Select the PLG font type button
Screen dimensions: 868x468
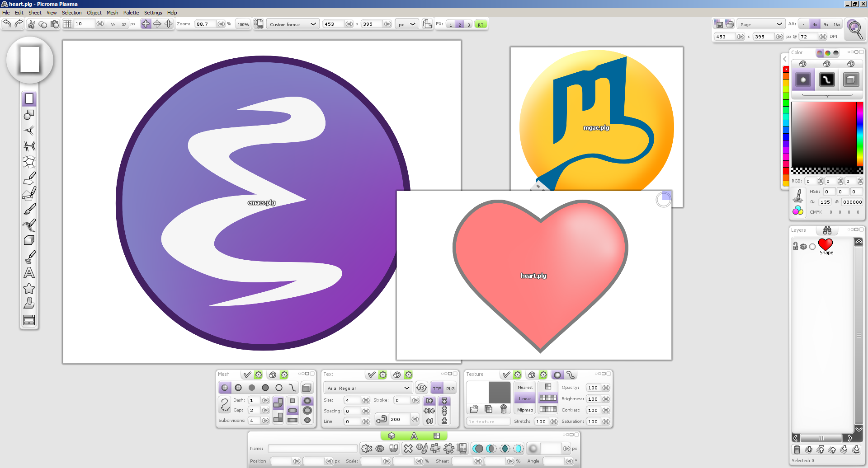[x=450, y=388]
